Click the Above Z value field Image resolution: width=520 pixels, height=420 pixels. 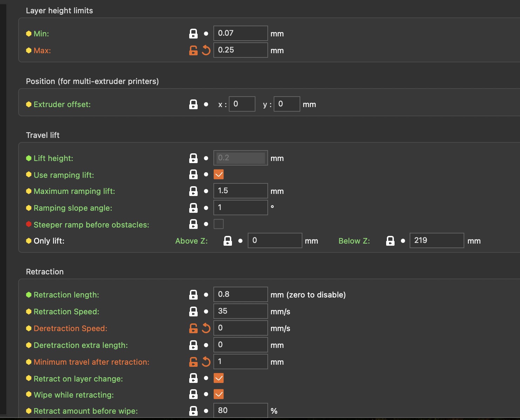275,240
